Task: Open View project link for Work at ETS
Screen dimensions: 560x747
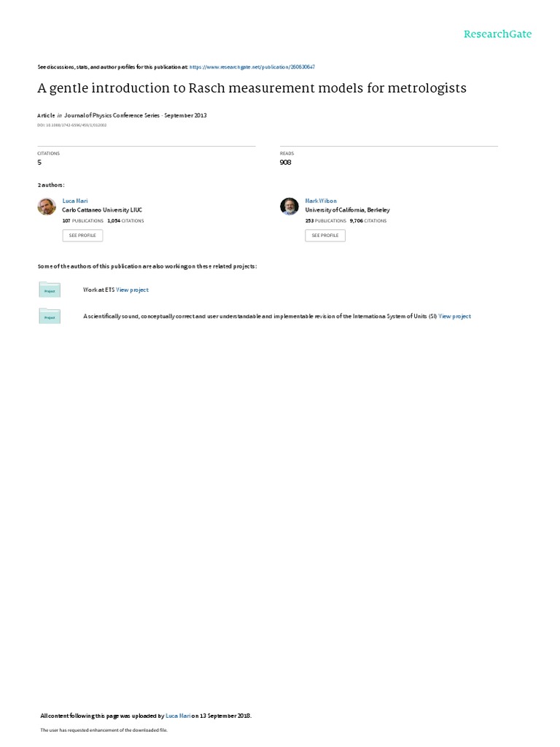Action: pyautogui.click(x=133, y=290)
